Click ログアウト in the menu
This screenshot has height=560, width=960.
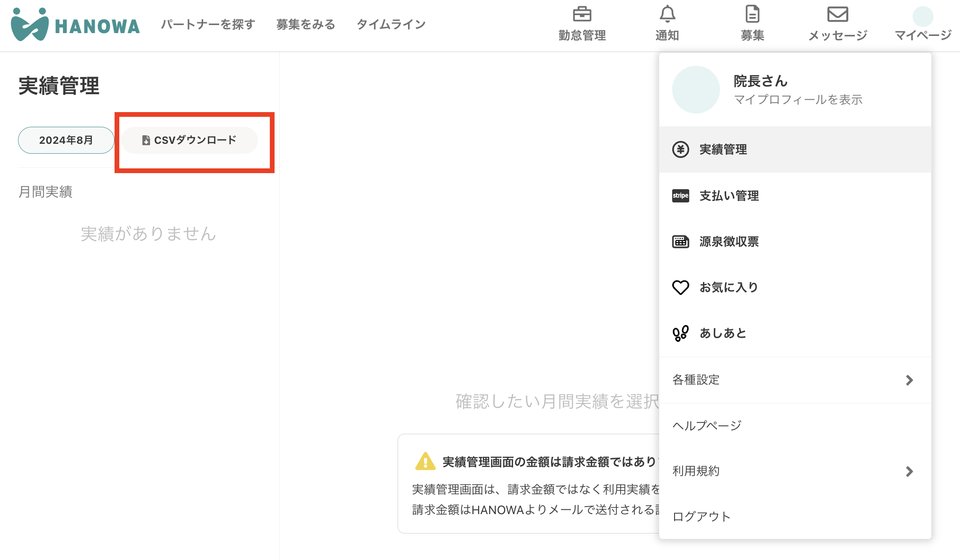[701, 516]
